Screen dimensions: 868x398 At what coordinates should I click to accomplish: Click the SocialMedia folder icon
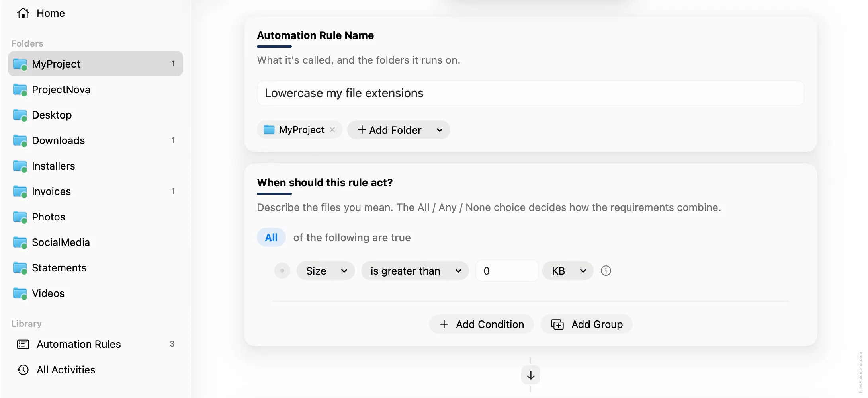20,242
